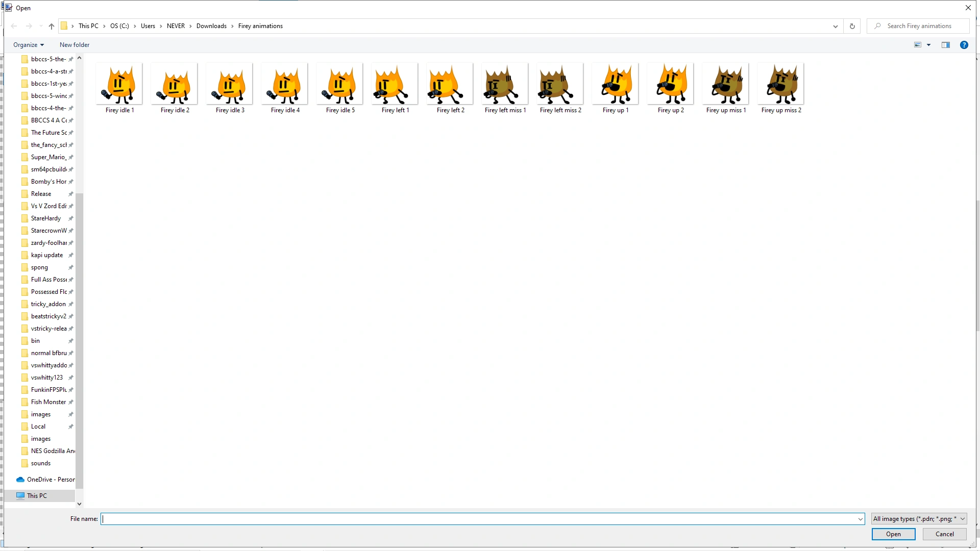Unpin the sounds folder in the sidebar
The height and width of the screenshot is (551, 980).
coord(70,463)
